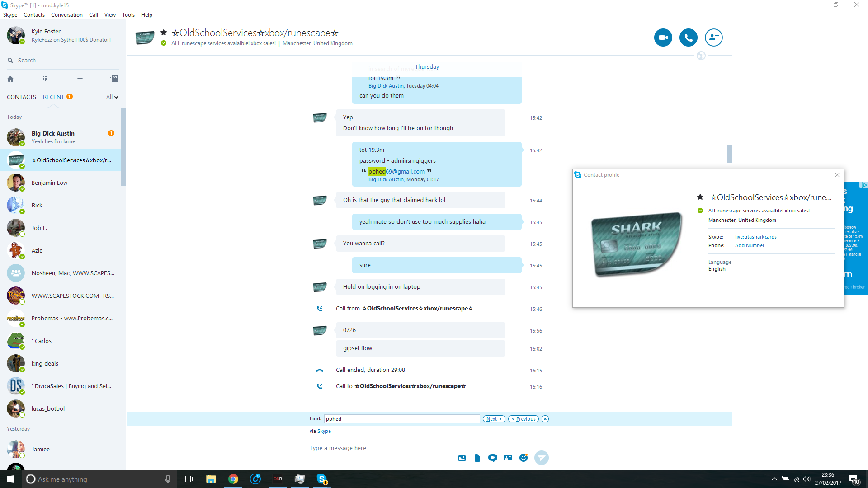The width and height of the screenshot is (868, 488).
Task: Start a voice call with OldSchoolServices
Action: point(688,38)
